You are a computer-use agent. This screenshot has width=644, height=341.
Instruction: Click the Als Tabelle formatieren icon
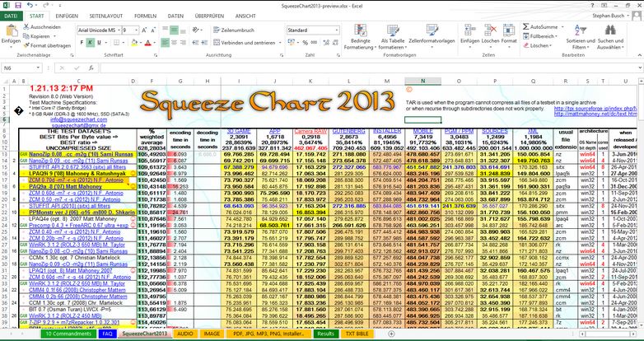[393, 30]
